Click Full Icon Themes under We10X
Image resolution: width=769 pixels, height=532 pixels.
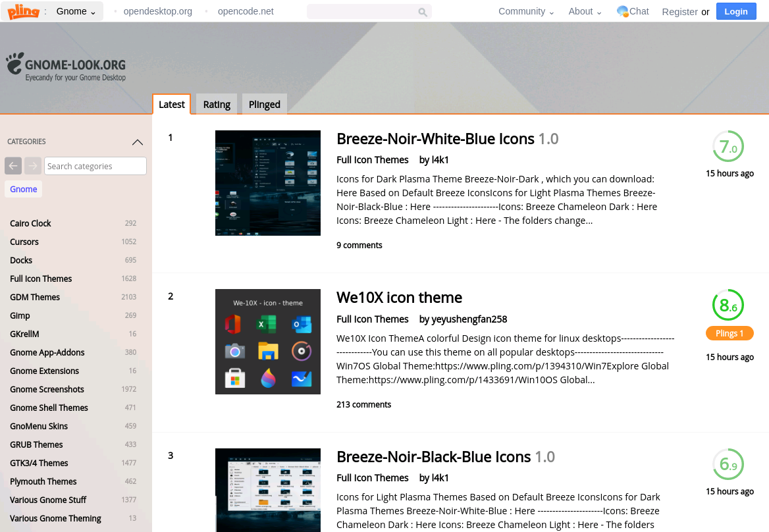tap(372, 319)
